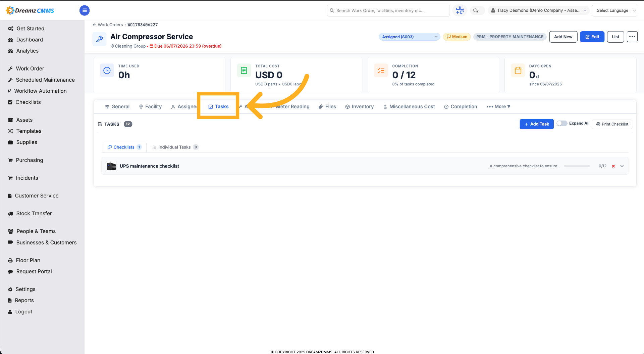Click Logout in sidebar

(x=24, y=312)
